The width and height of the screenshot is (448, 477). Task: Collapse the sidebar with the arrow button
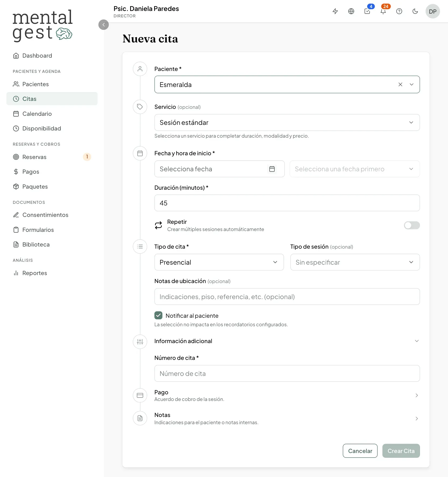point(103,25)
